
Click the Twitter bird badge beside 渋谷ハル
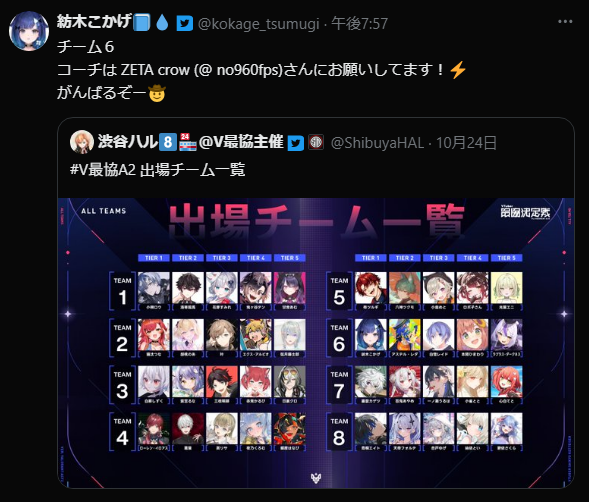click(x=296, y=143)
